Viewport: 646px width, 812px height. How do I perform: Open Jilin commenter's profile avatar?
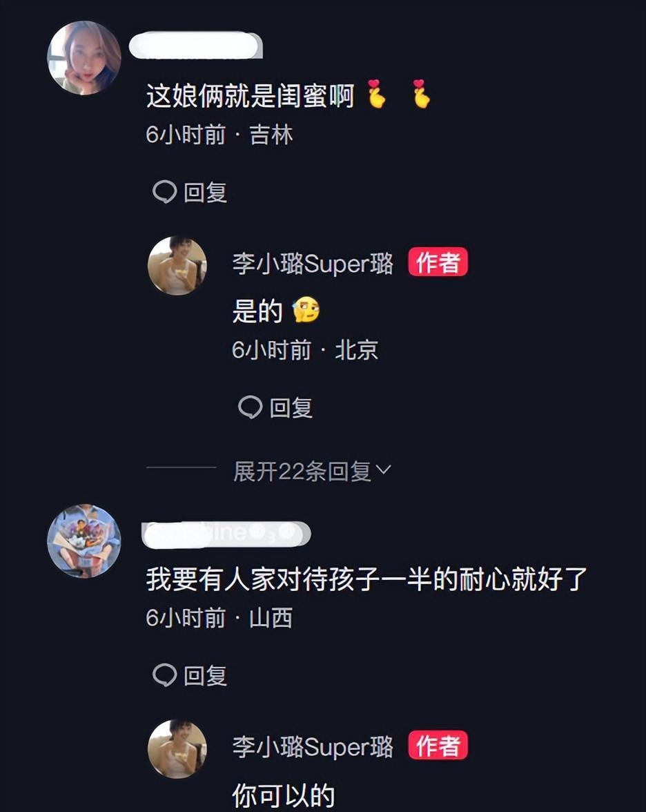point(84,58)
